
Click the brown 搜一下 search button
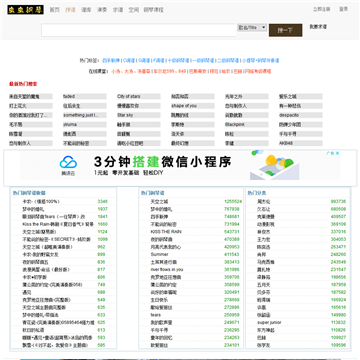[x=286, y=30]
